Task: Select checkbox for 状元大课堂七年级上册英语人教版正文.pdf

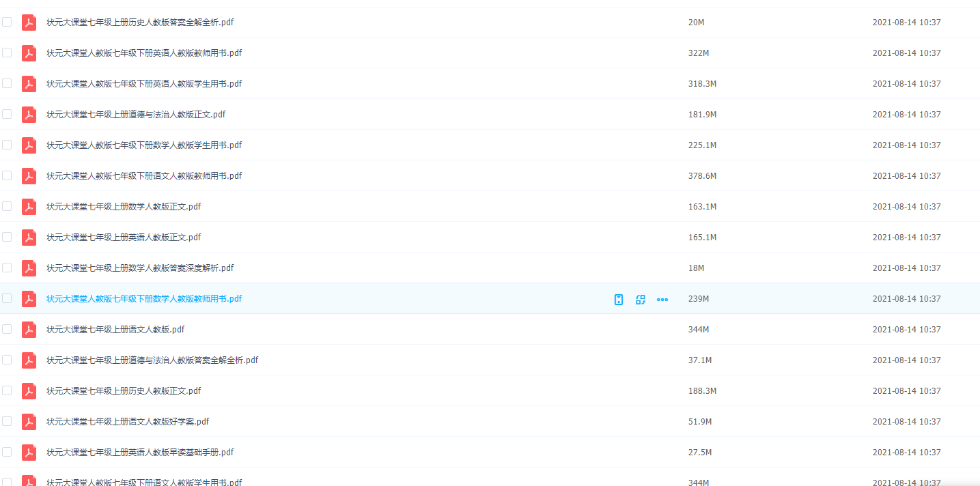Action: [7, 237]
